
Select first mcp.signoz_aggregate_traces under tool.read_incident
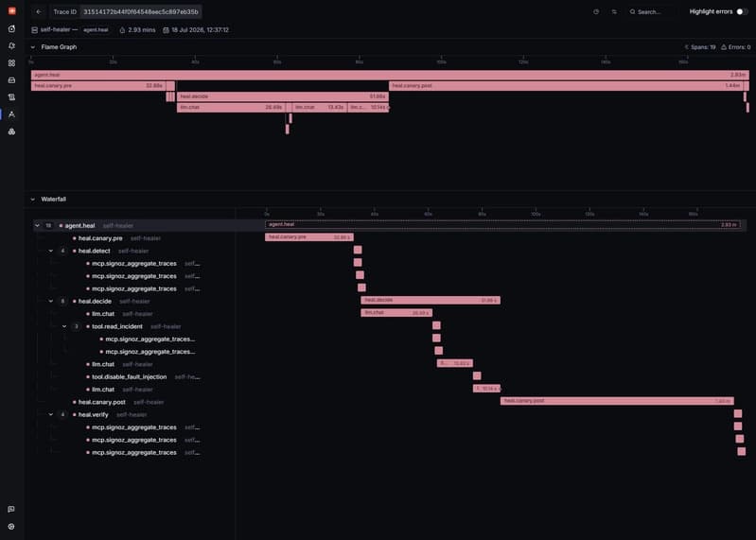pos(134,339)
